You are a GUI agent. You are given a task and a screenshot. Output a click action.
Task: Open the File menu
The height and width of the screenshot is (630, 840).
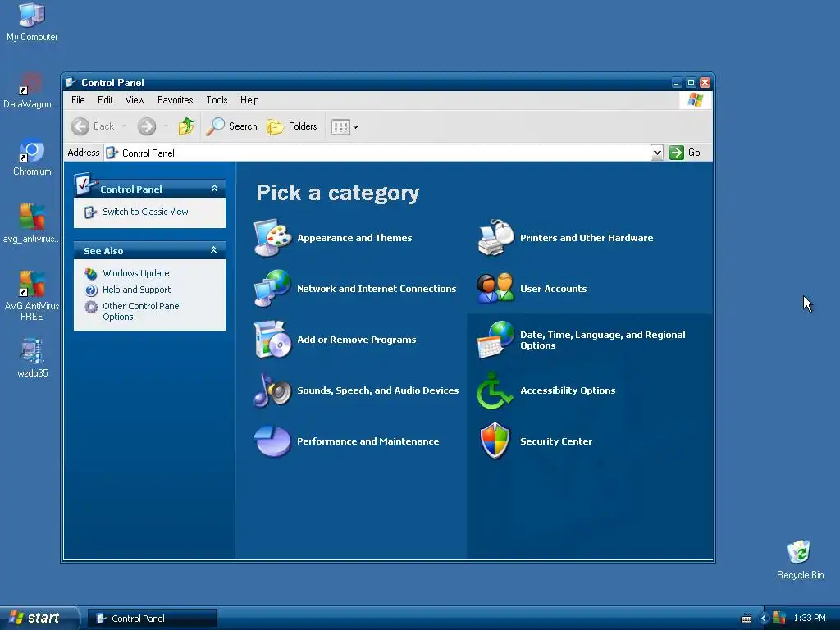[78, 100]
